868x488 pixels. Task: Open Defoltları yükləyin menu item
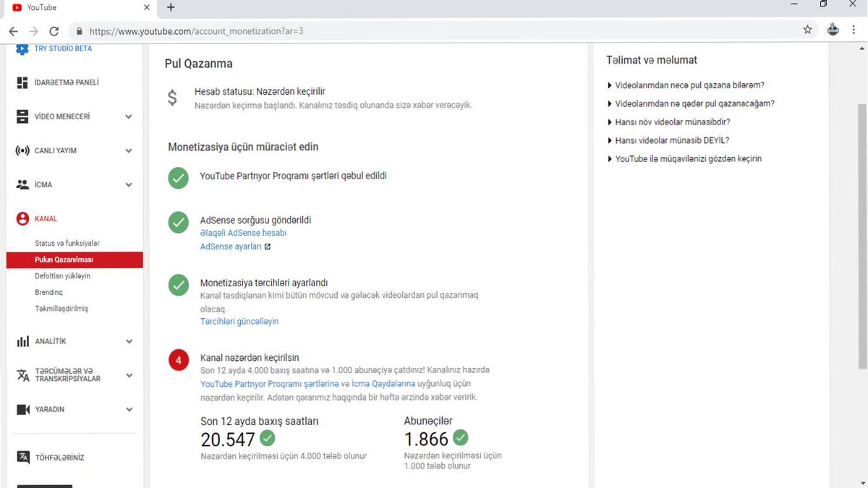tap(62, 276)
